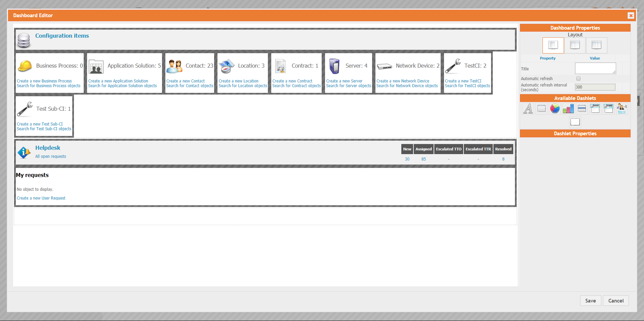Click the Configuration items database icon
This screenshot has height=321, width=644.
(x=24, y=40)
